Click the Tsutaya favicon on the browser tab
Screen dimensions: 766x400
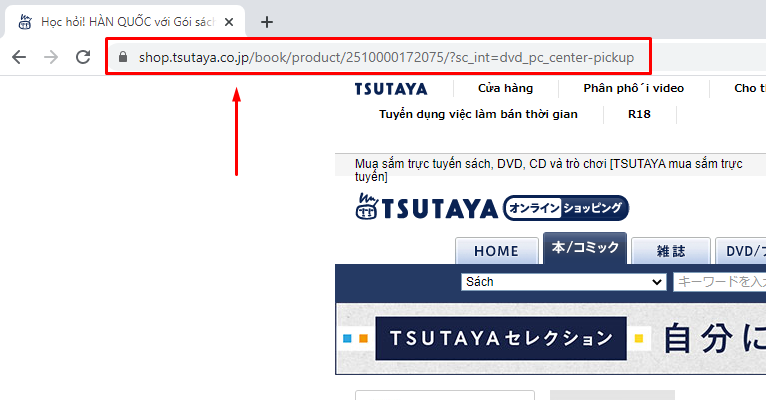(25, 22)
